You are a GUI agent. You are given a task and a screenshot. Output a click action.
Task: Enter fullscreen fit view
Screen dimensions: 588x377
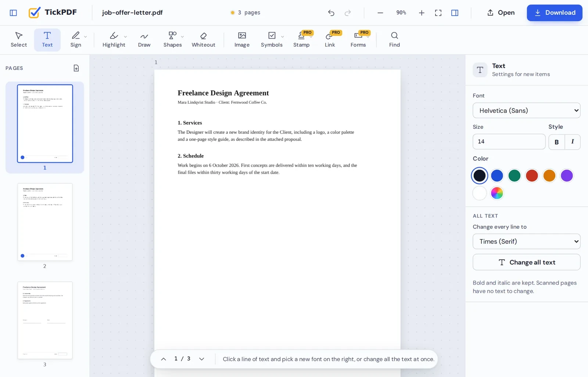(x=438, y=13)
